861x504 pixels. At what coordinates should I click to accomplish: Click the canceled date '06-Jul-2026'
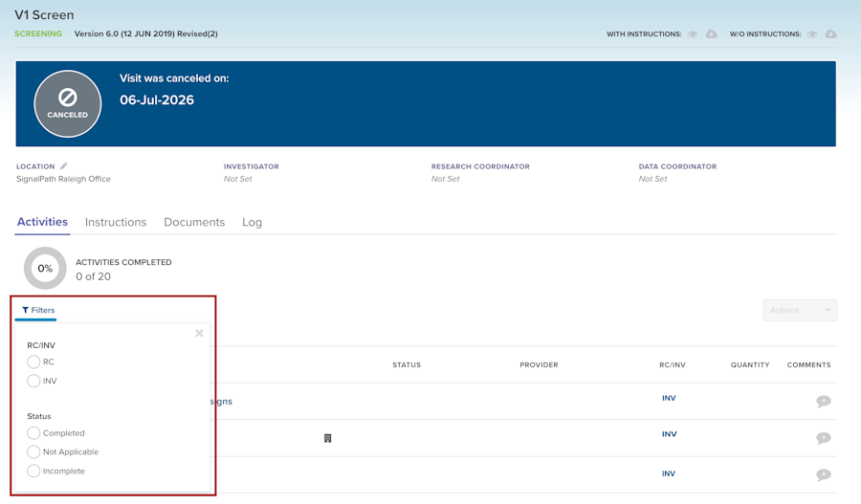(x=157, y=99)
